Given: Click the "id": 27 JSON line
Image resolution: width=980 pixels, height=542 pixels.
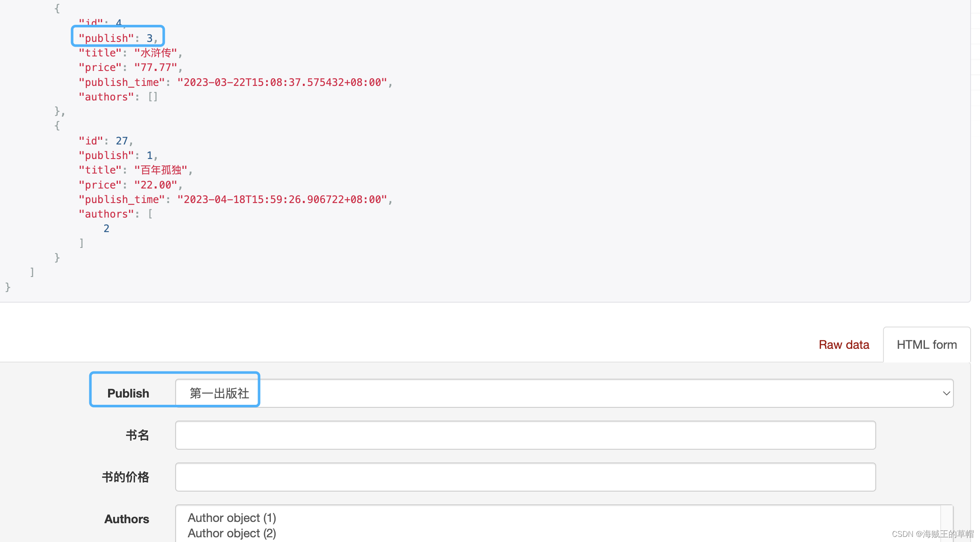Looking at the screenshot, I should click(x=106, y=141).
